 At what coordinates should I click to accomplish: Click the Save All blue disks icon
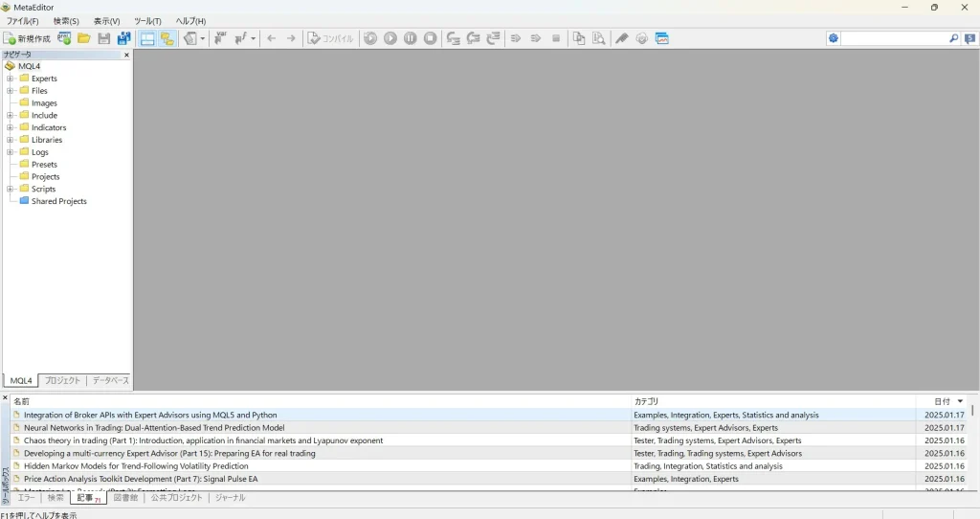[123, 38]
